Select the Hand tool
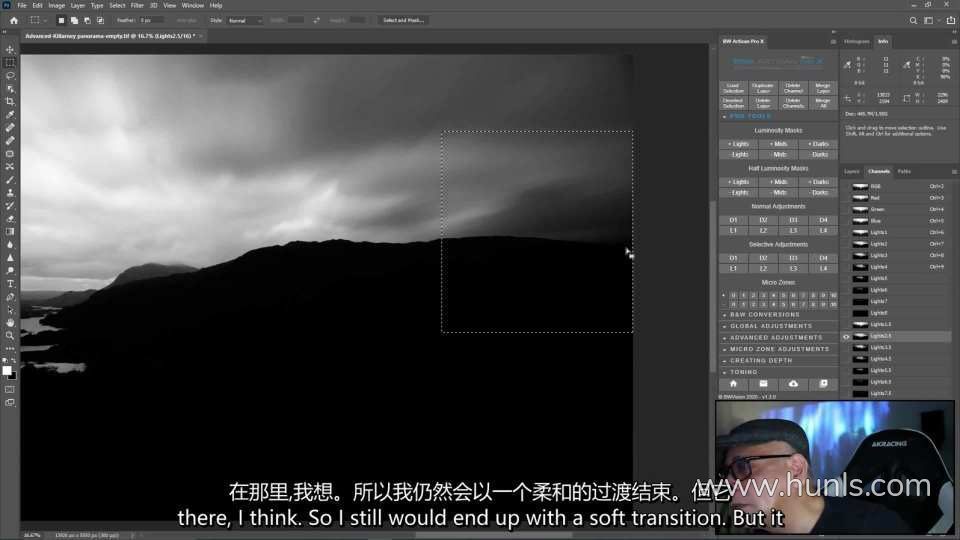The height and width of the screenshot is (540, 960). (10, 323)
